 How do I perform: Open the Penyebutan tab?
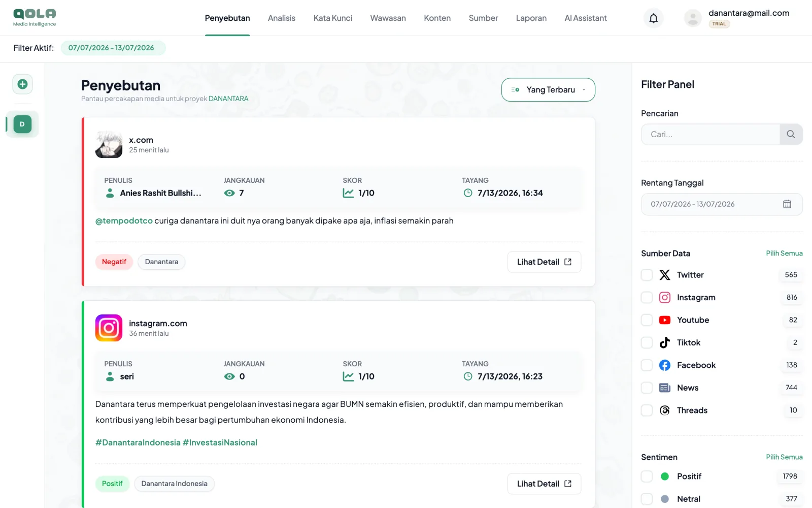tap(227, 18)
